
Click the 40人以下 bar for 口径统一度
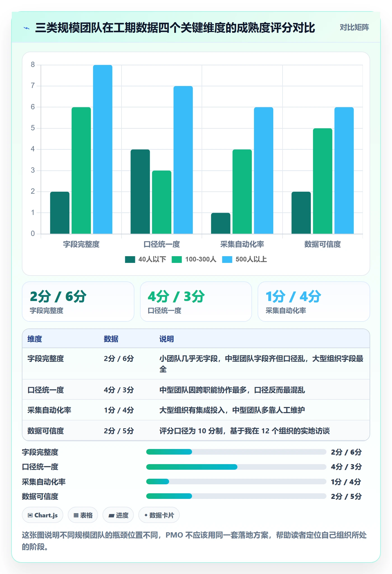(140, 192)
